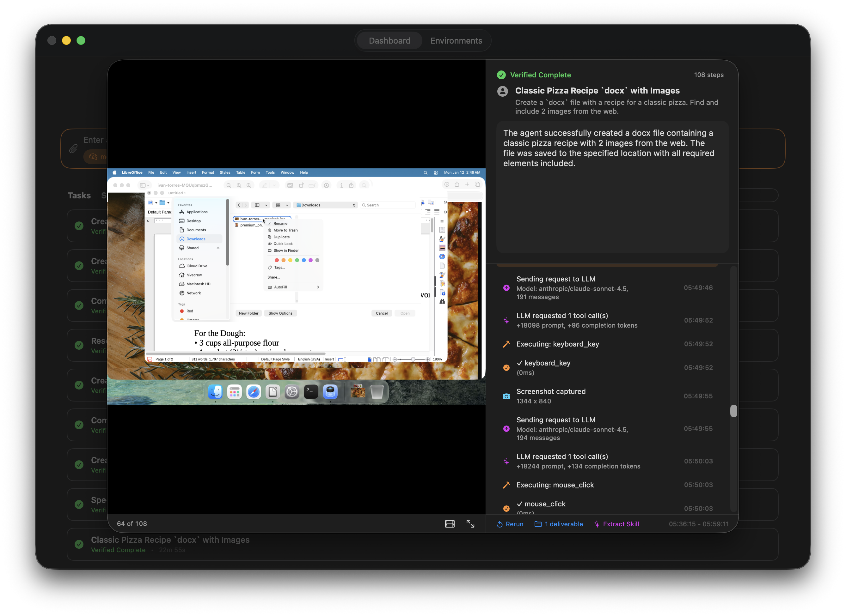Screen dimensions: 846x616
Task: Open the column view mode dropdown
Action: click(x=266, y=205)
